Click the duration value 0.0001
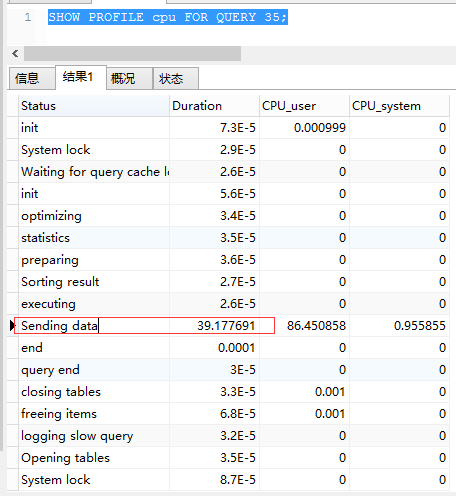456x496 pixels. click(x=237, y=348)
